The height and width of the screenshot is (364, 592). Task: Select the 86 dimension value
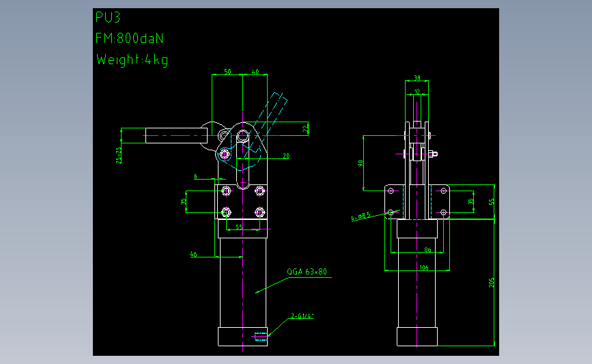pyautogui.click(x=427, y=249)
